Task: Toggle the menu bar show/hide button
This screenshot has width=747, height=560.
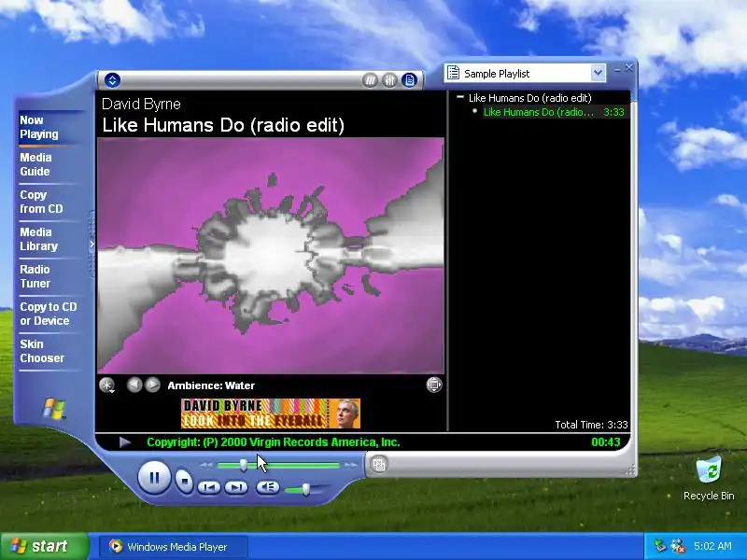Action: tap(112, 80)
